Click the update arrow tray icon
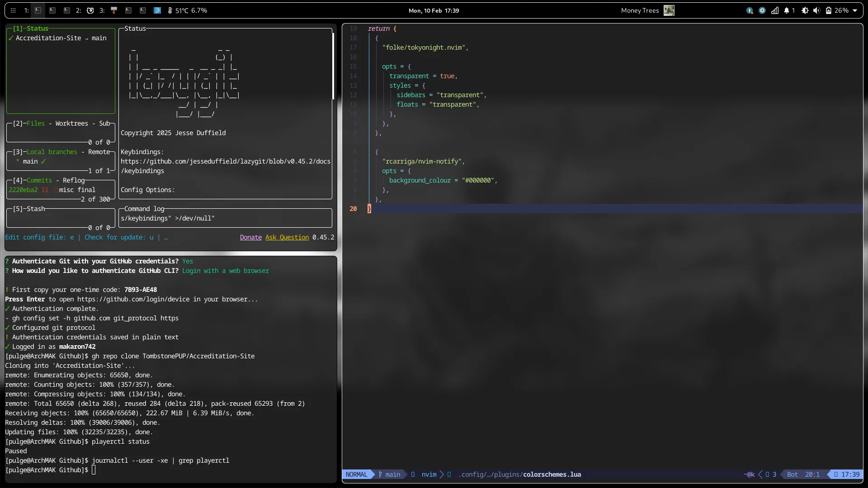Screen dimensions: 868x488 coord(750,10)
